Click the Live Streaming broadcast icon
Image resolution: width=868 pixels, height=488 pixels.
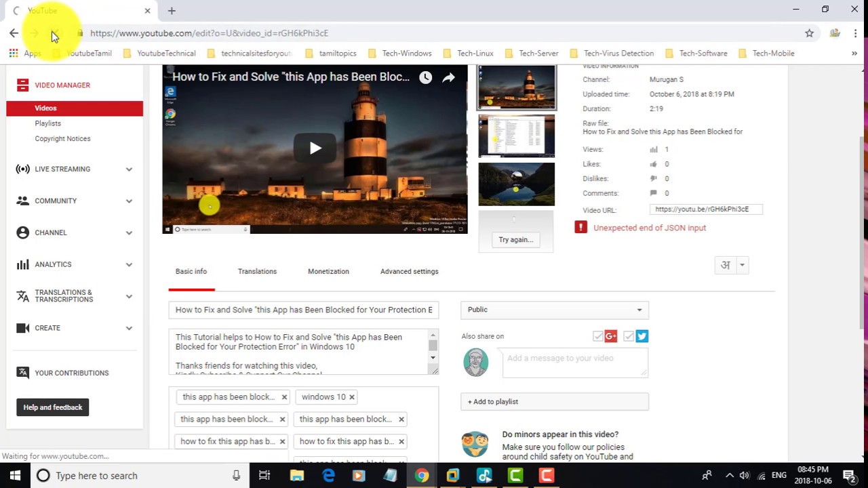pos(23,169)
